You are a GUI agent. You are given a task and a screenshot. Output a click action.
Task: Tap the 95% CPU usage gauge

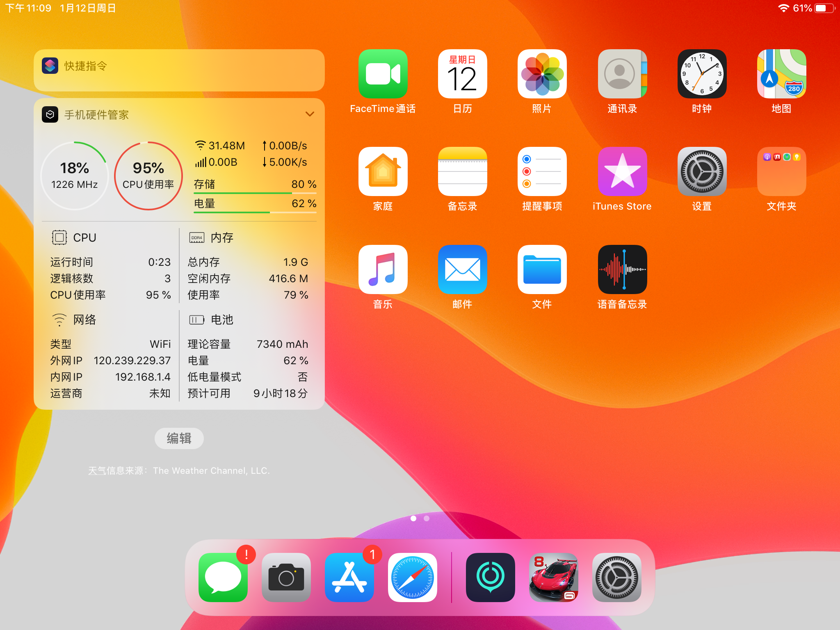click(148, 176)
